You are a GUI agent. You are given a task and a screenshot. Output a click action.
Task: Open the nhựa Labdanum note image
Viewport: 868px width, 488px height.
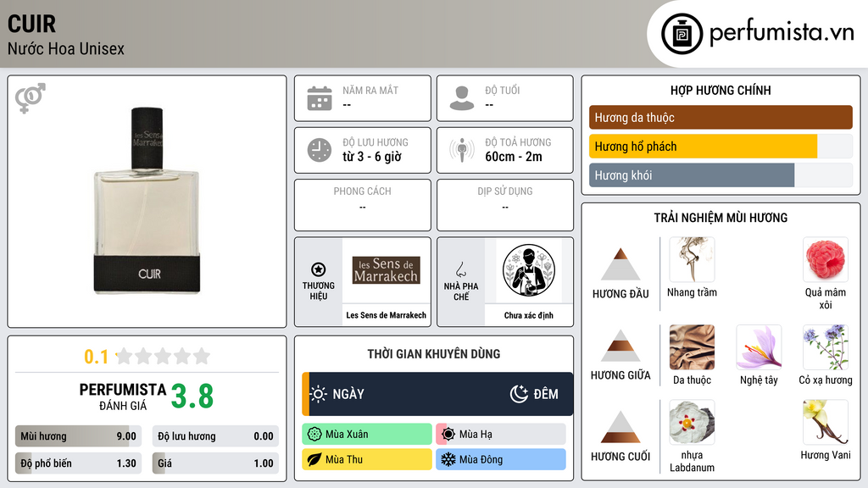[x=692, y=422]
